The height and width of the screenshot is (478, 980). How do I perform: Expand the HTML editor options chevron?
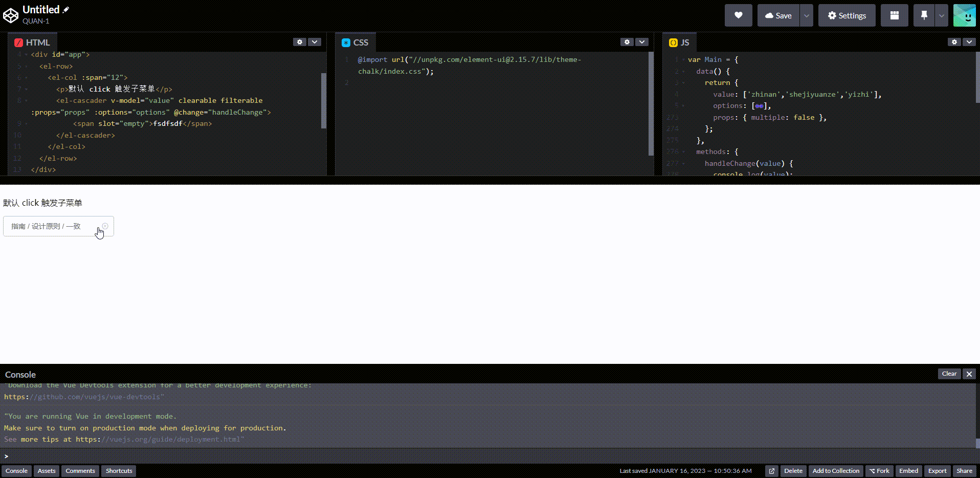[315, 42]
